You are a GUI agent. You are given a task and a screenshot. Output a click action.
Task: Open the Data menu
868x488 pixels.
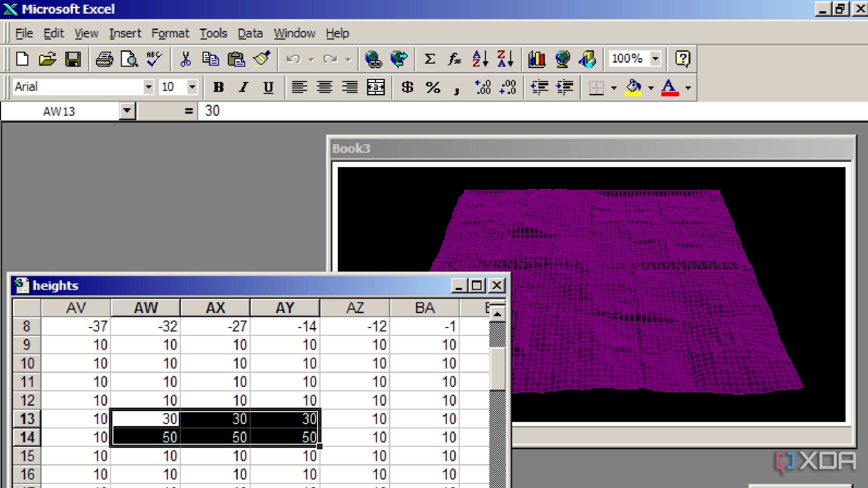click(x=250, y=33)
